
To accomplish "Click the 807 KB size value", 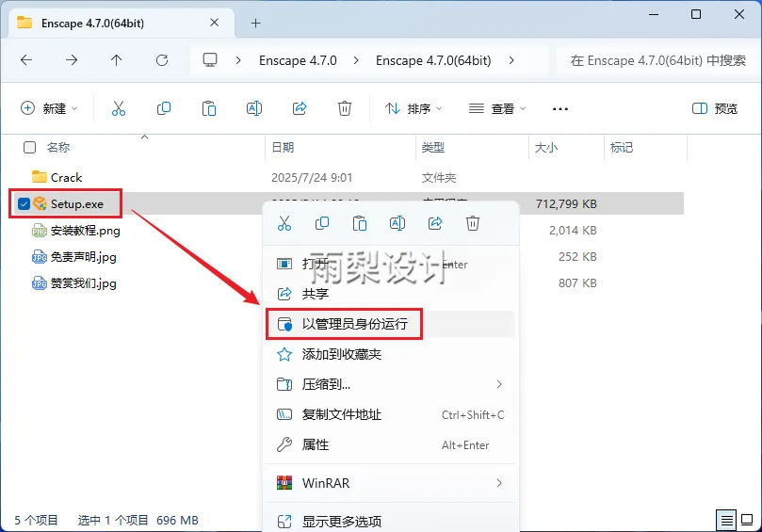I will [577, 282].
